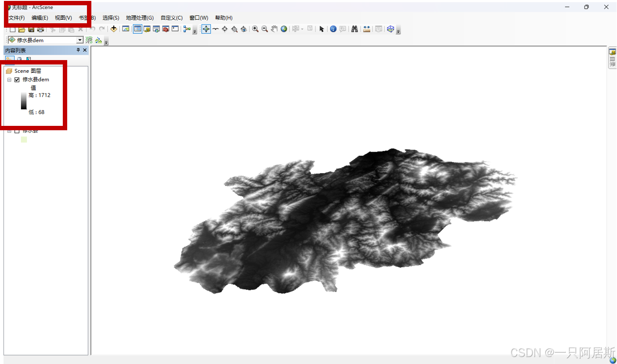The image size is (617, 364).
Task: Open the 窗口(W) menu
Action: point(198,18)
